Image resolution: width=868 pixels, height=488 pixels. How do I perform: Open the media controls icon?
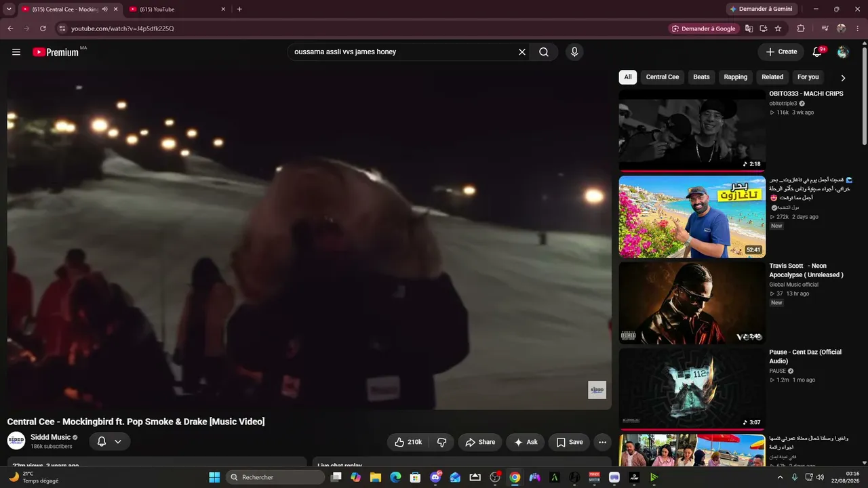click(x=825, y=28)
